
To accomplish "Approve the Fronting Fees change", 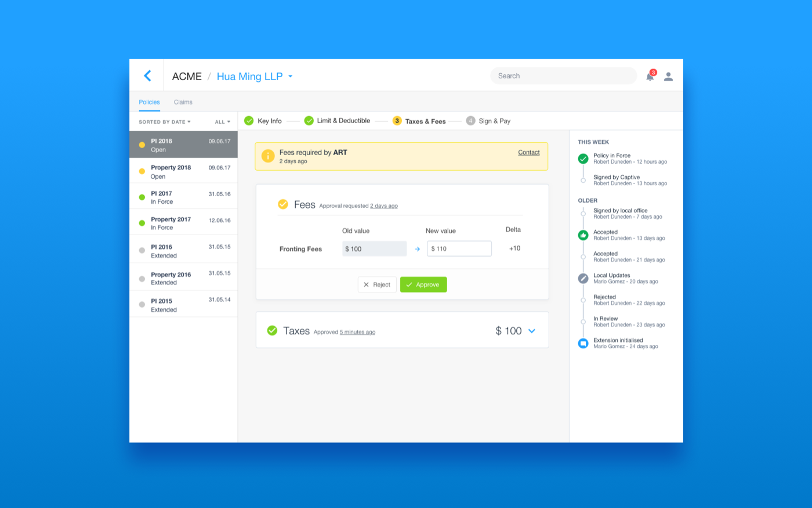I will tap(423, 284).
